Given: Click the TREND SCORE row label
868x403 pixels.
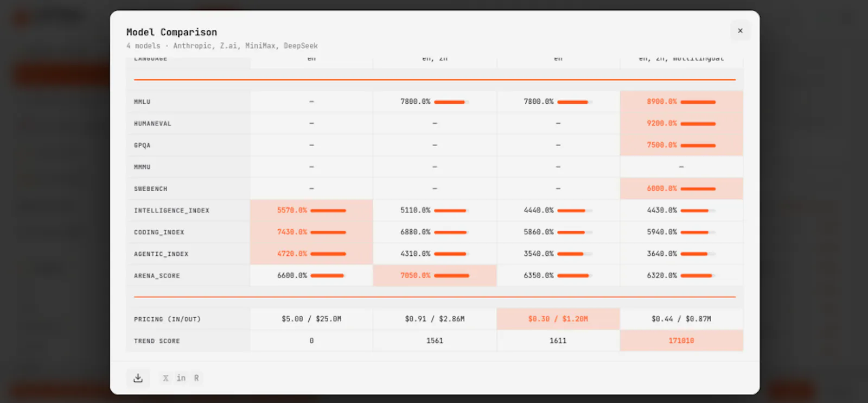Looking at the screenshot, I should 157,341.
